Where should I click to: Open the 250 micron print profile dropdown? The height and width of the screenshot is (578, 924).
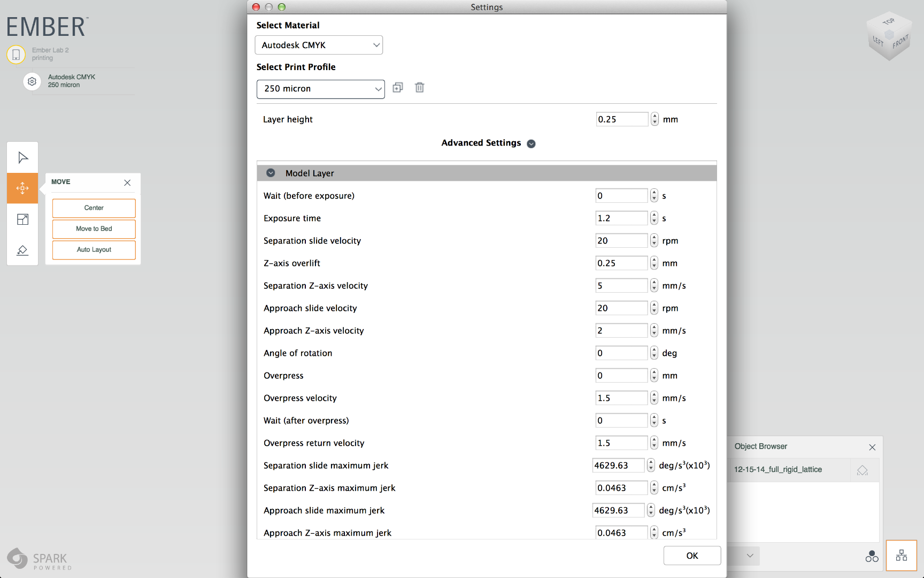pos(320,89)
